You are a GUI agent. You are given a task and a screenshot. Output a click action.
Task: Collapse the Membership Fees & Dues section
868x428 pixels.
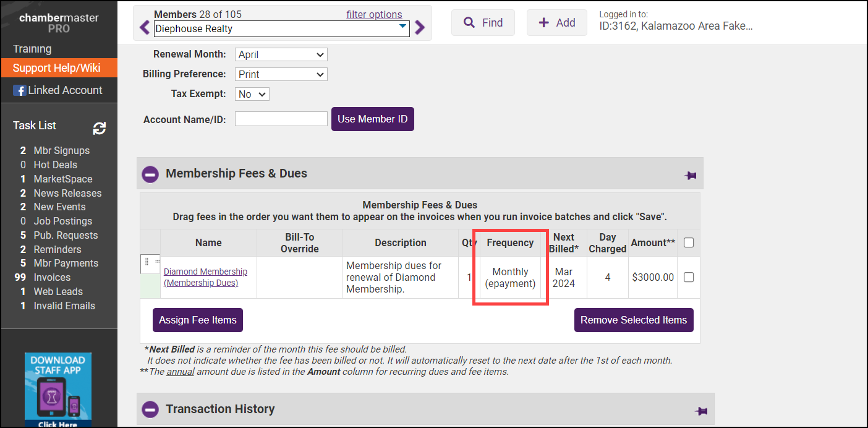[x=150, y=174]
